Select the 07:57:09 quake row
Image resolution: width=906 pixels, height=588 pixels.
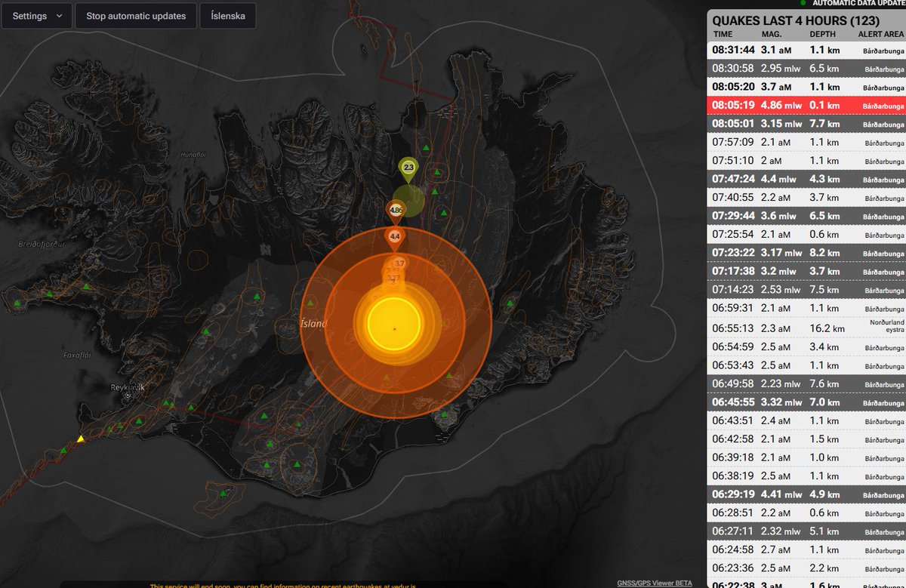coord(806,142)
